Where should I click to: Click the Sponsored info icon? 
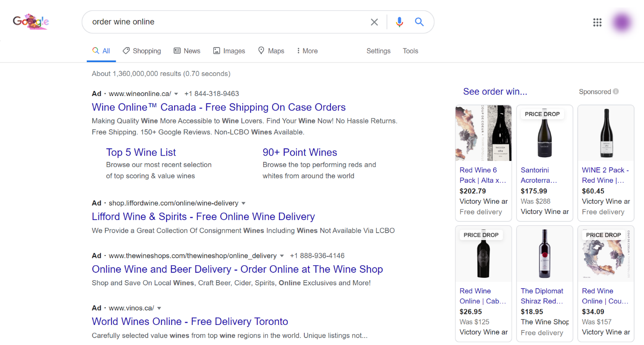[616, 91]
